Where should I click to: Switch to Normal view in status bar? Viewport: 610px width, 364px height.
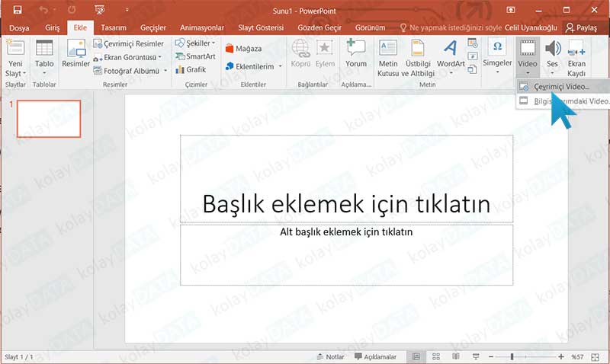pos(416,356)
